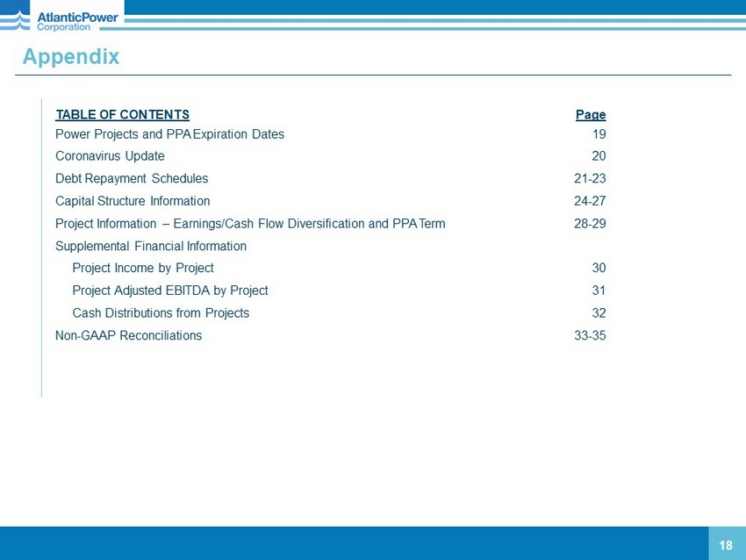Screen dimensions: 746x560
Task: Click the Appendix slide title
Action: [x=71, y=57]
